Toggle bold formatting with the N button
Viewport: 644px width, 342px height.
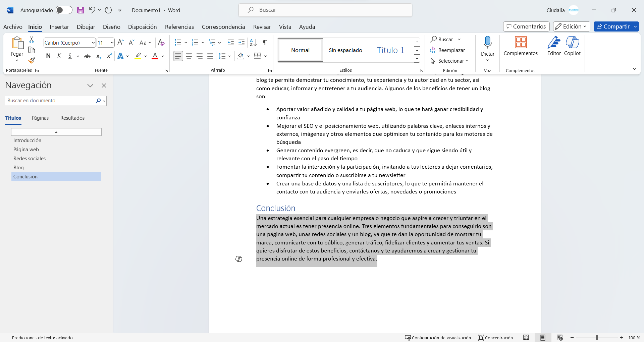click(x=48, y=56)
